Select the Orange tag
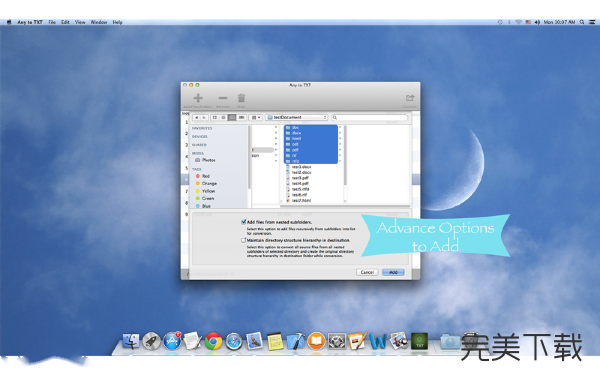Image resolution: width=600 pixels, height=375 pixels. [x=206, y=184]
